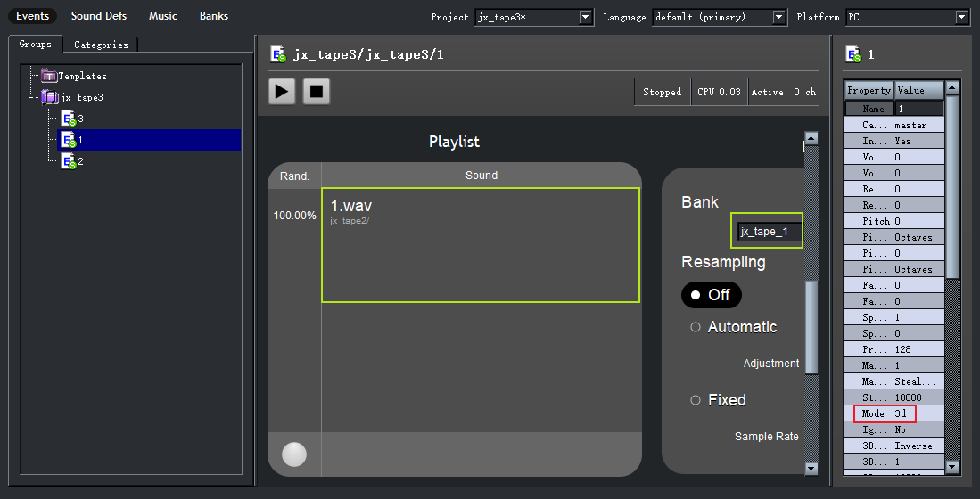
Task: Select Fixed resampling option
Action: [x=718, y=400]
